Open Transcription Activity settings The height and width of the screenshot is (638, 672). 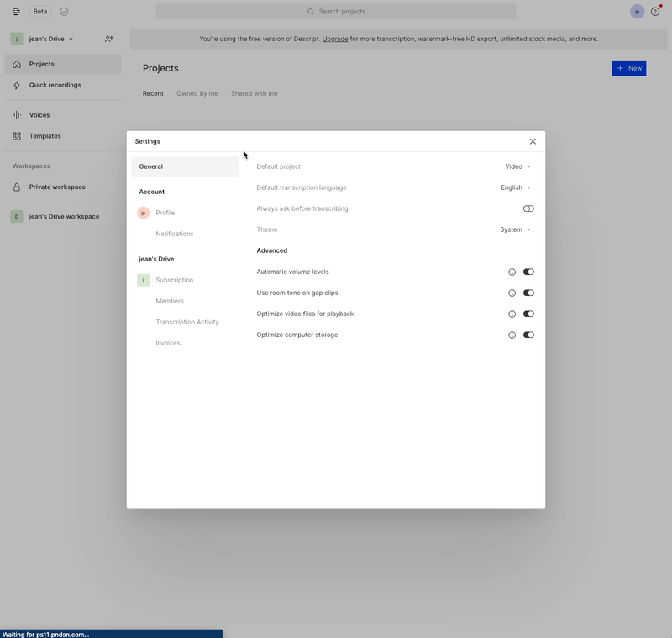pyautogui.click(x=187, y=322)
